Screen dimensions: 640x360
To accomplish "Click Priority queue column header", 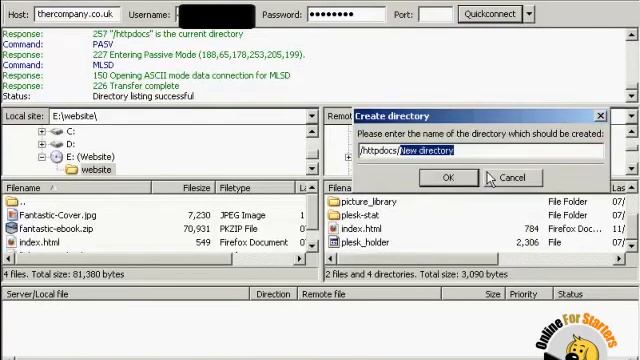I will click(529, 294).
